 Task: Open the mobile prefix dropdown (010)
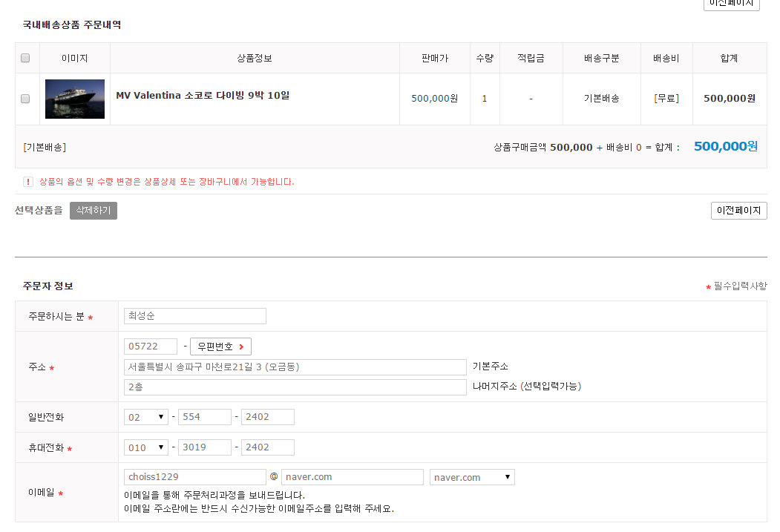(x=146, y=447)
